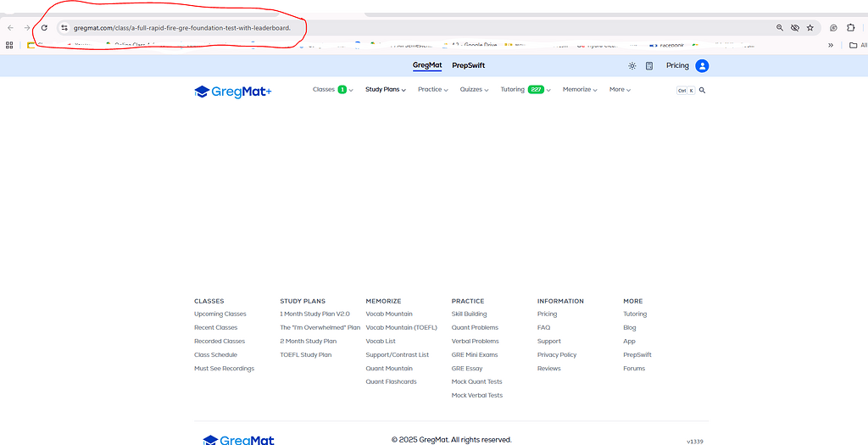868x445 pixels.
Task: Bookmark this page with the star icon
Action: pyautogui.click(x=810, y=28)
